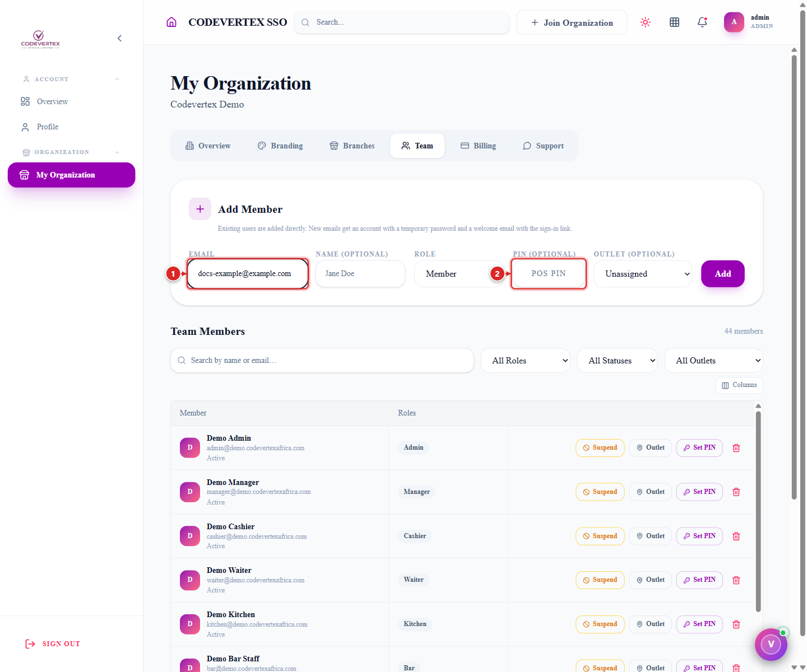Screen dimensions: 807x672
Task: Toggle light theme sun icon
Action: coord(646,22)
